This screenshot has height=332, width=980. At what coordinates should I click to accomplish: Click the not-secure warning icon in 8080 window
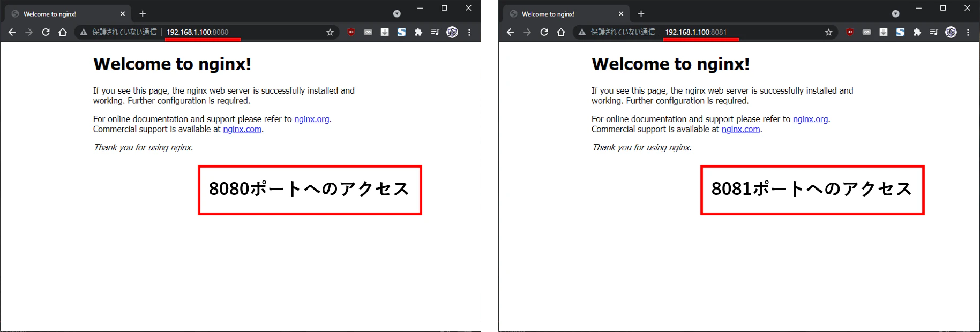pyautogui.click(x=84, y=32)
